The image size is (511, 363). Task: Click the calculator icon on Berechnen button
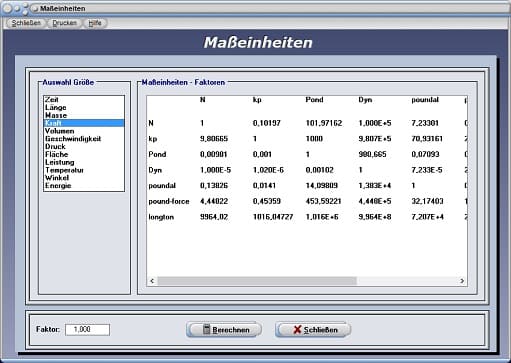tap(207, 329)
